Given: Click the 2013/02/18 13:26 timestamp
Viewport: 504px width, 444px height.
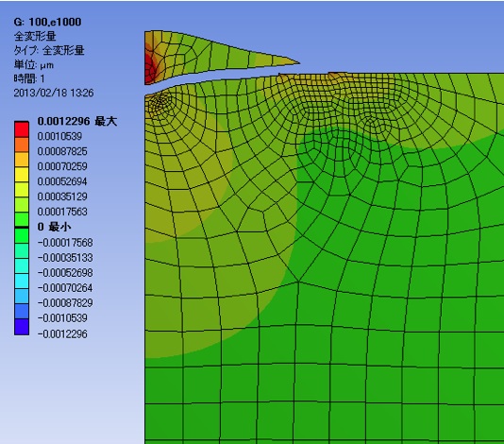Looking at the screenshot, I should [54, 93].
